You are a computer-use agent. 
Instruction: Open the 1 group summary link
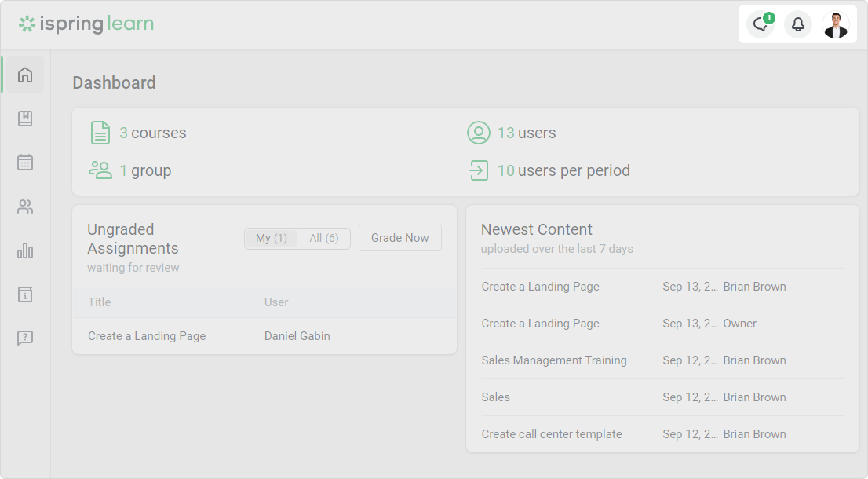click(x=144, y=170)
